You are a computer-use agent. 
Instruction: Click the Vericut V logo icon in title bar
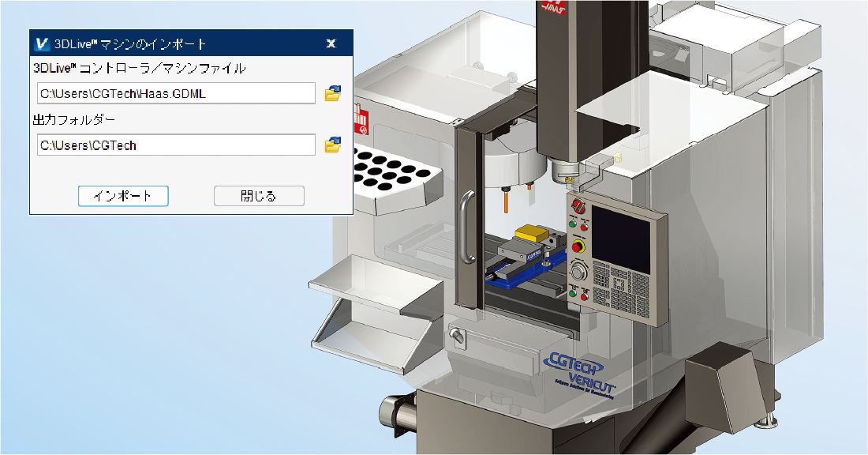42,43
